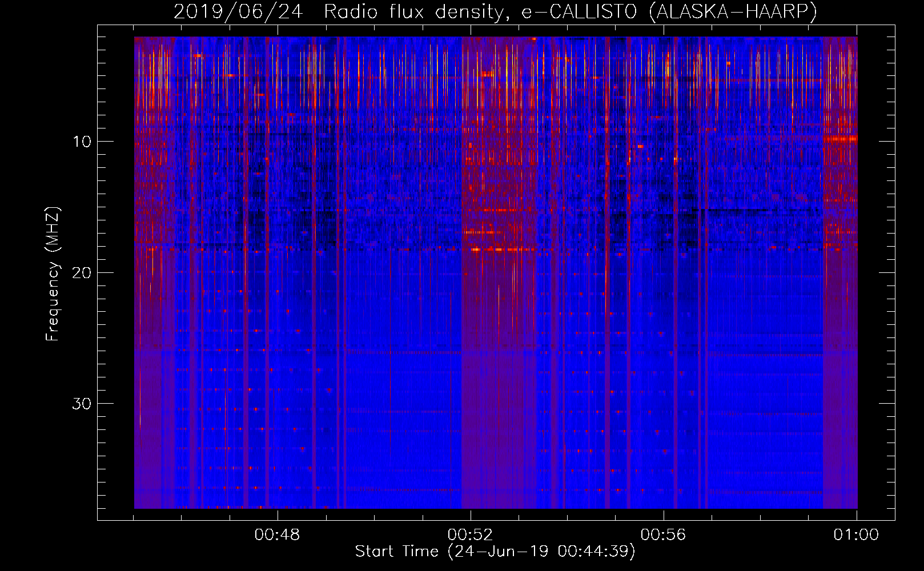Click the plot title 'Radio flux density, e-CALLISTO (ALASKA-HAARP)'

[570, 11]
